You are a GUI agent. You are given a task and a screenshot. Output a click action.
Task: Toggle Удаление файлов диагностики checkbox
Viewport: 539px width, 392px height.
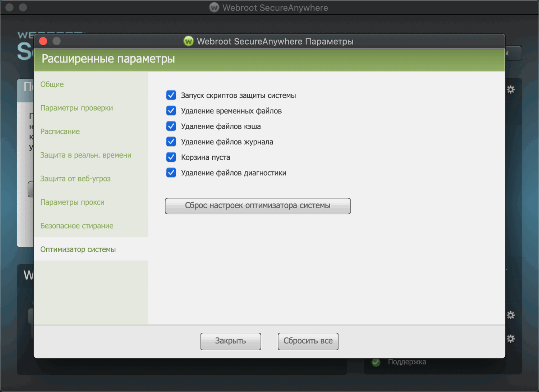click(171, 172)
